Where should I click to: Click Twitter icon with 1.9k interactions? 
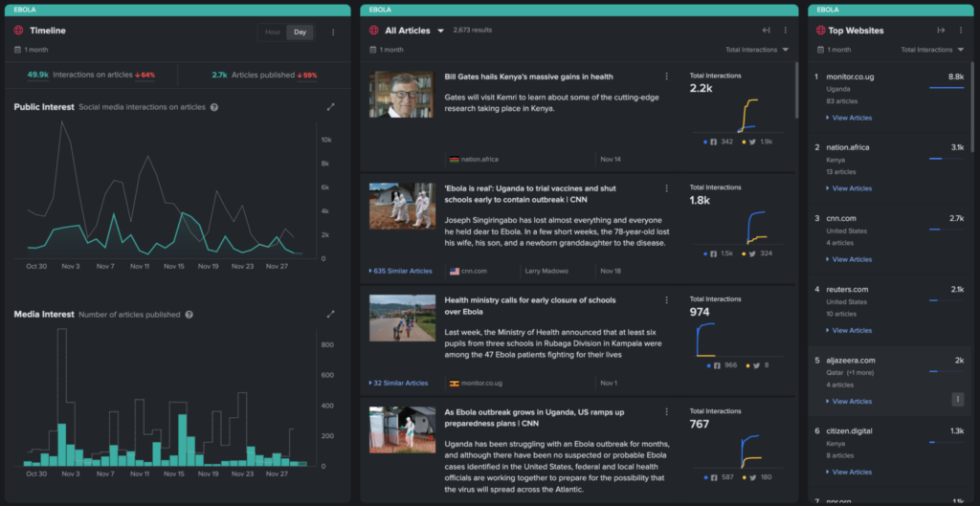pyautogui.click(x=752, y=142)
